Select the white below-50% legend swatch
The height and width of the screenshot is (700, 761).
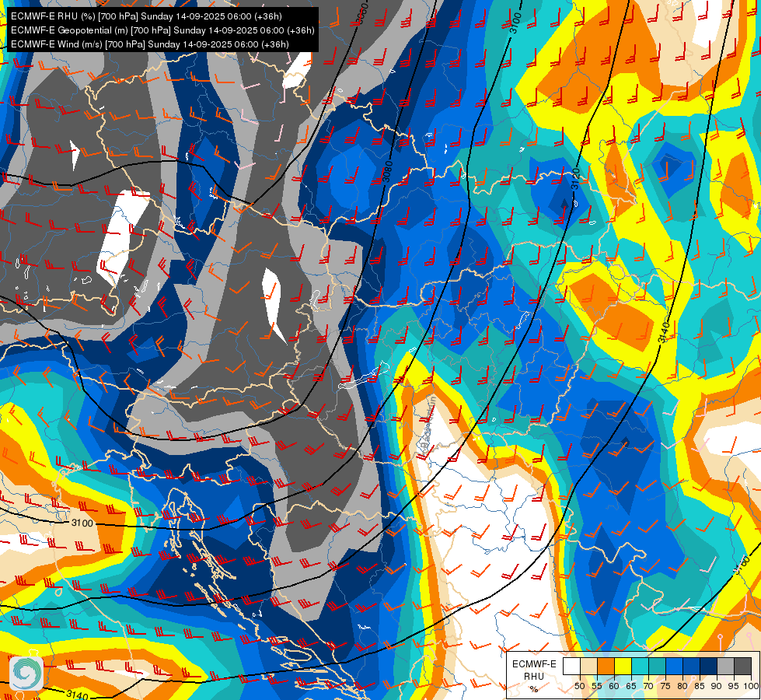click(x=571, y=666)
